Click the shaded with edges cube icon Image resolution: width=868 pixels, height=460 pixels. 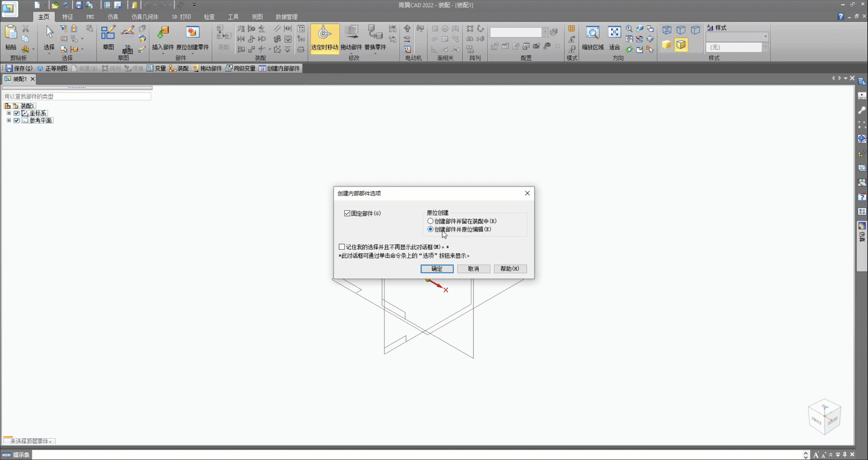pos(681,45)
